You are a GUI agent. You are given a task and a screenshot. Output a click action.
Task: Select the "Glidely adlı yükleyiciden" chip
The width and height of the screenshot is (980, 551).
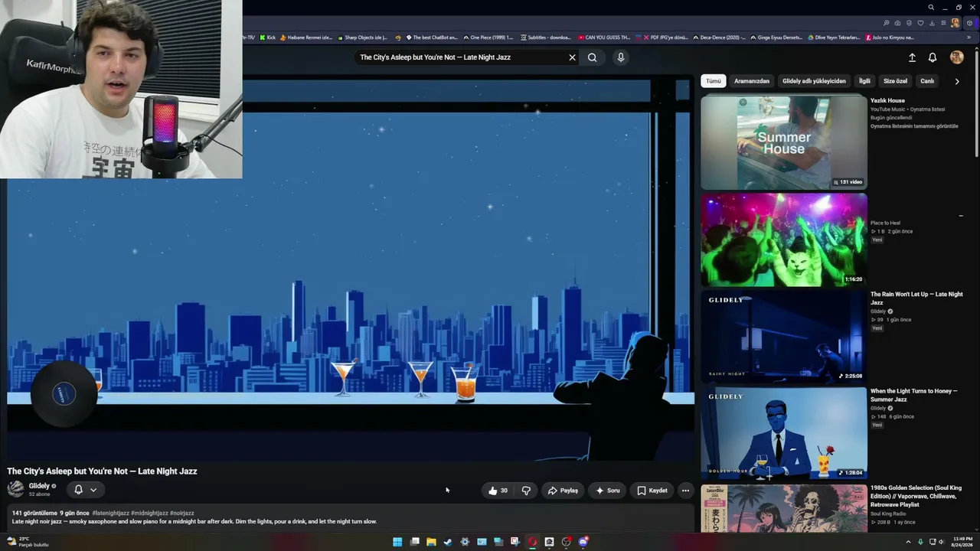pos(814,81)
